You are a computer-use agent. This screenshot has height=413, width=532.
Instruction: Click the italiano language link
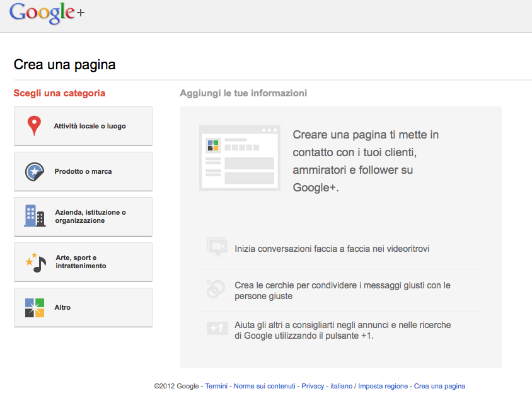(x=341, y=386)
